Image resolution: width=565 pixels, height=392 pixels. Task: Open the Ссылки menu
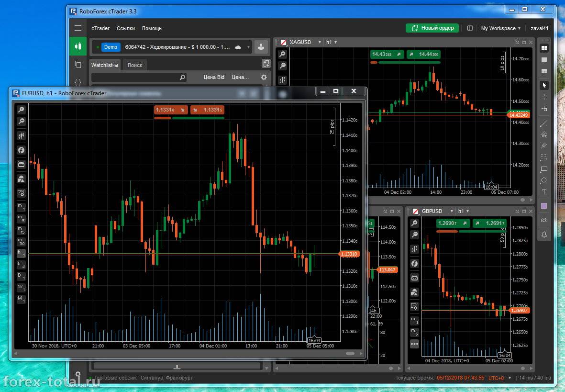(x=126, y=28)
